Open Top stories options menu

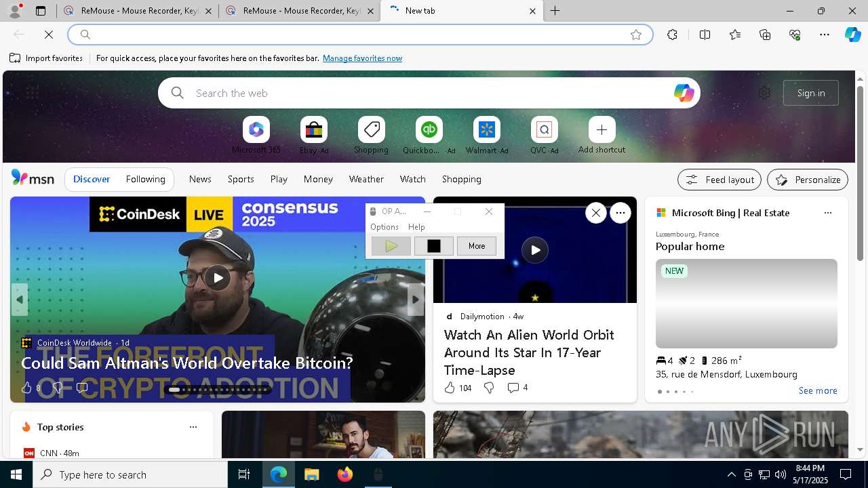[193, 427]
